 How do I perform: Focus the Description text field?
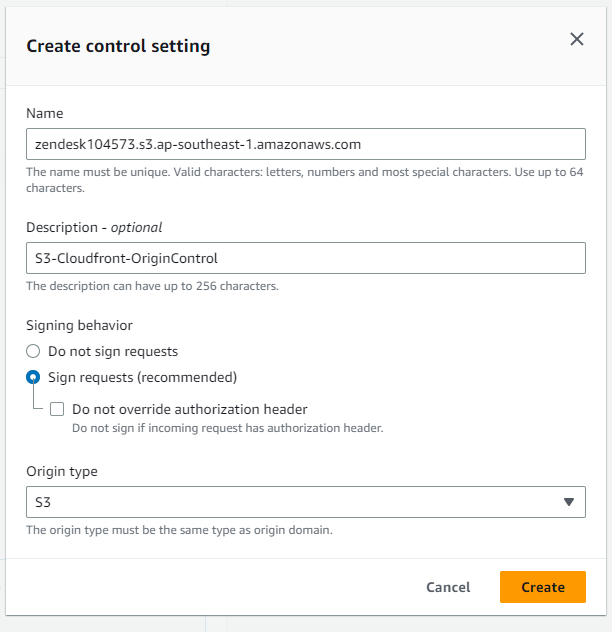[x=305, y=258]
